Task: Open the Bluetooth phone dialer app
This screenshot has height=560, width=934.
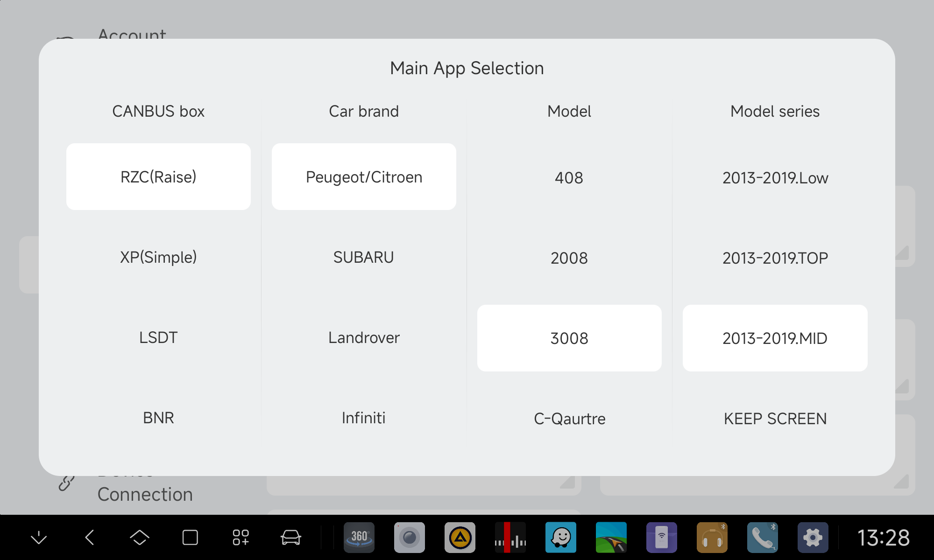Action: point(763,538)
